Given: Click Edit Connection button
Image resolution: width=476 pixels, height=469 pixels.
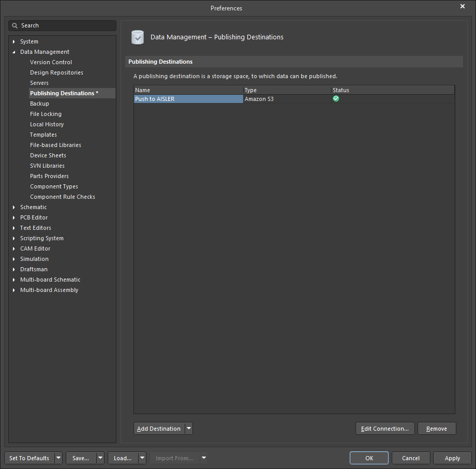Looking at the screenshot, I should (x=385, y=428).
